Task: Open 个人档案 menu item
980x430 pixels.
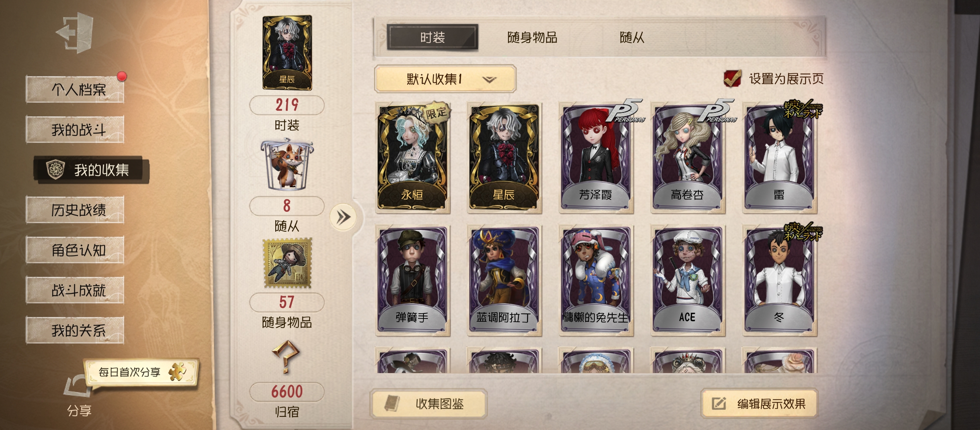Action: pyautogui.click(x=75, y=89)
